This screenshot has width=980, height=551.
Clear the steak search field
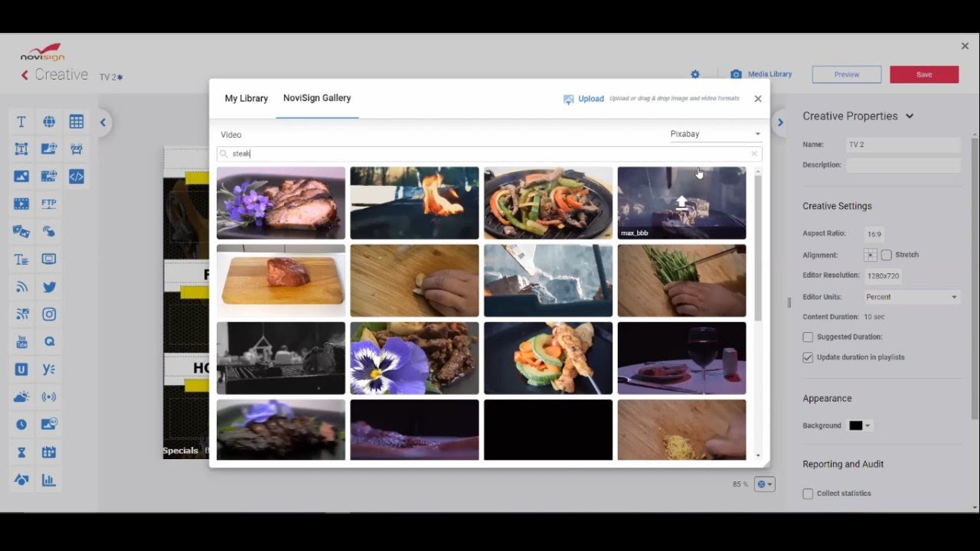point(754,154)
